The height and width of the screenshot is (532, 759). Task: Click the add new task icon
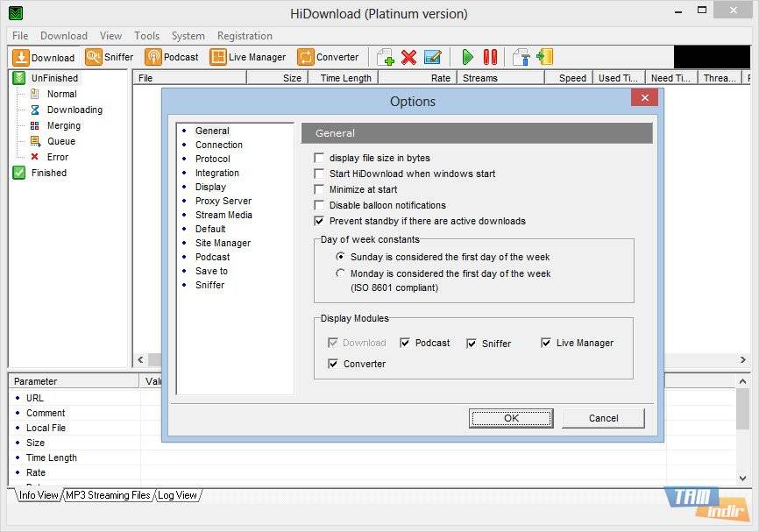pos(385,57)
